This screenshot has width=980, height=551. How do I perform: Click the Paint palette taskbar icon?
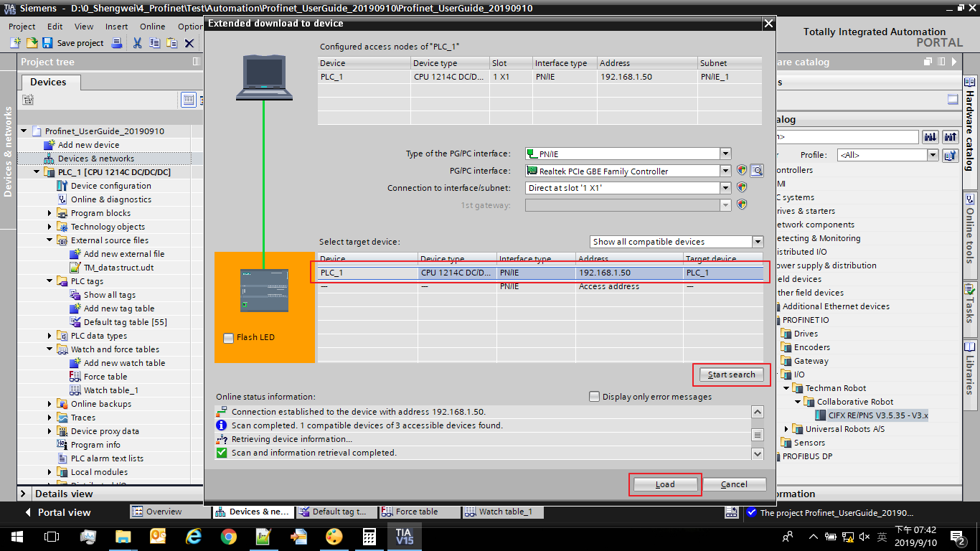point(334,536)
